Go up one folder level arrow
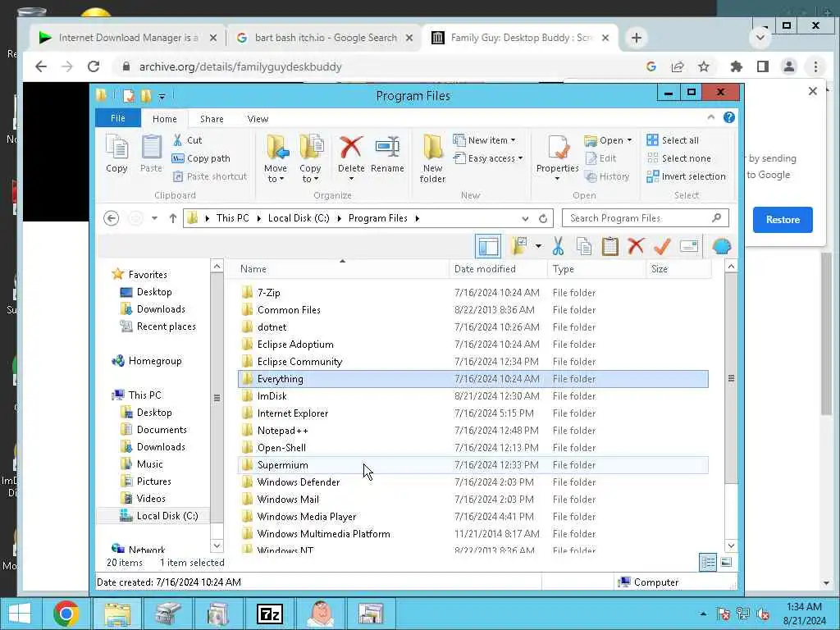Screen dimensions: 840x630 pyautogui.click(x=172, y=218)
